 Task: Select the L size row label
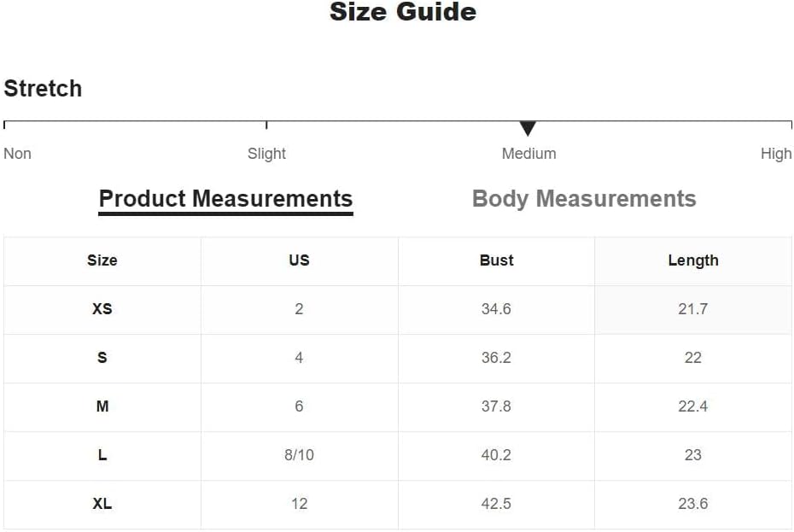(102, 455)
